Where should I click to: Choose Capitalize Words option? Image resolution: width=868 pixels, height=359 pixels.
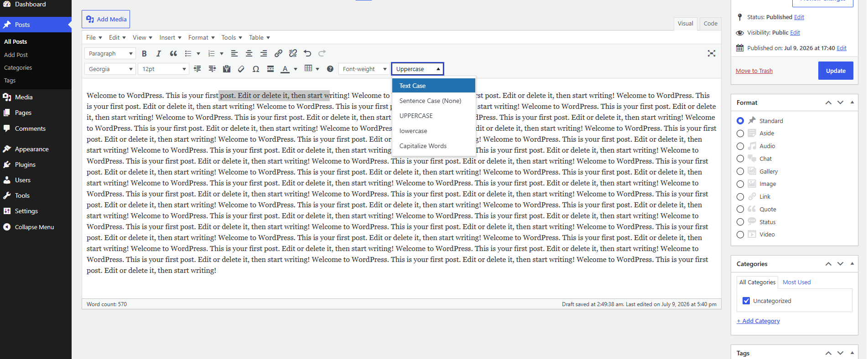(x=433, y=146)
